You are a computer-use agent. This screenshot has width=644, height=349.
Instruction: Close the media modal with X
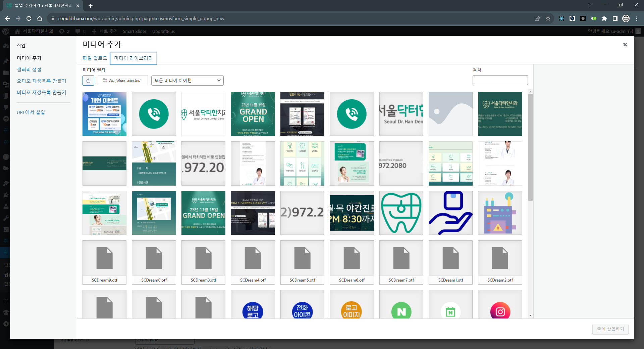point(625,45)
